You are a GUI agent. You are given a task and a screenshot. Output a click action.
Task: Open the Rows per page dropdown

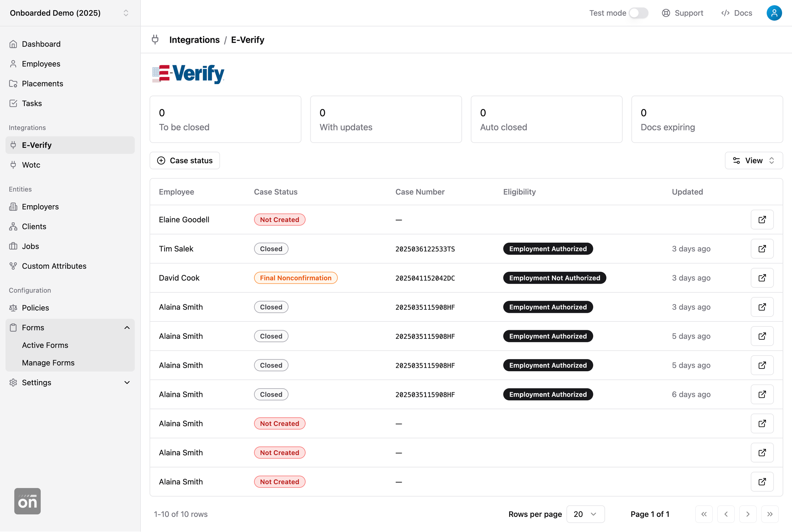click(586, 514)
